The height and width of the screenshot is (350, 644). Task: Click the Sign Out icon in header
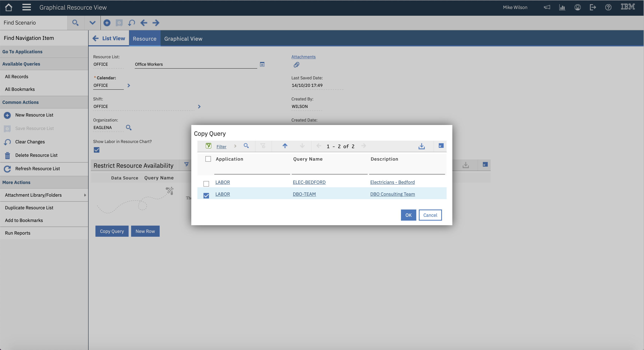coord(593,7)
